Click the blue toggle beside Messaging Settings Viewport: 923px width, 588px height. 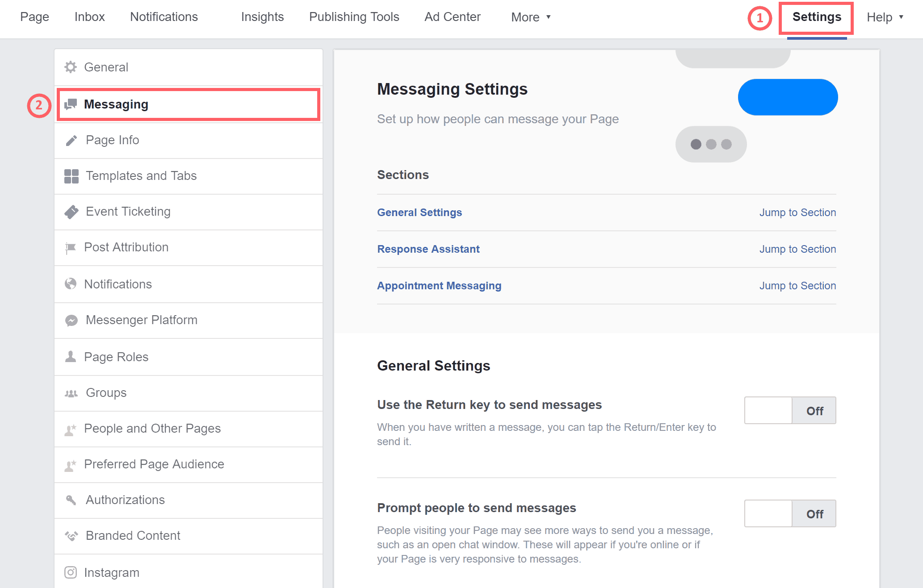point(788,97)
